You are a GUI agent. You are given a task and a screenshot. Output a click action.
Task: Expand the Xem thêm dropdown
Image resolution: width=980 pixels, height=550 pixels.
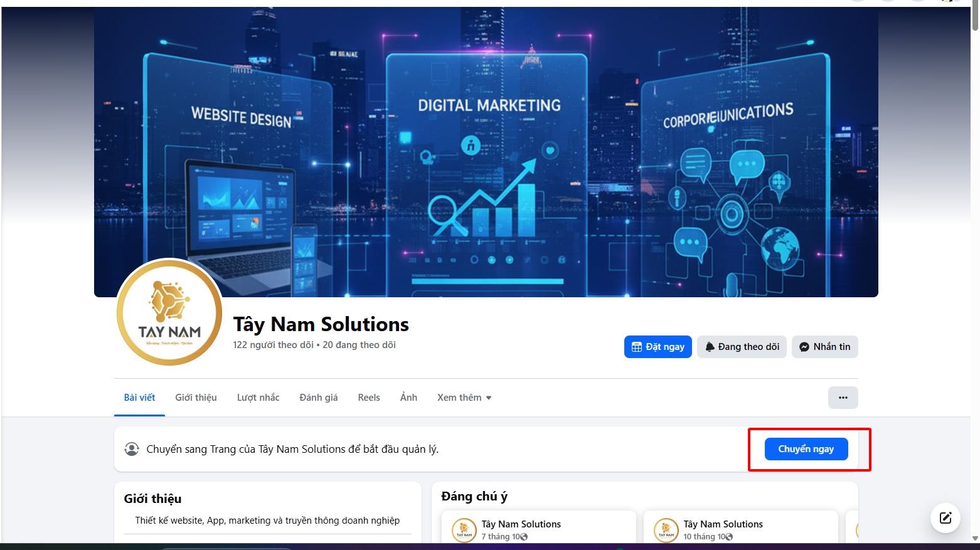coord(464,398)
